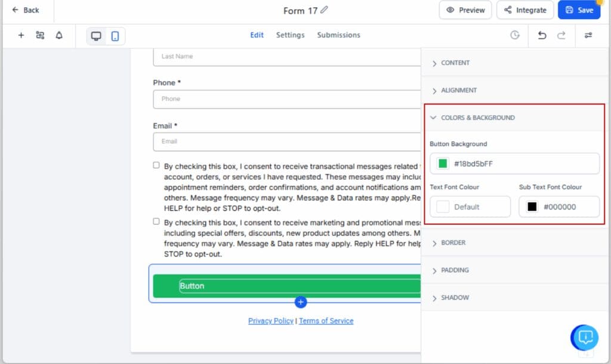Undo the last change
This screenshot has width=611, height=364.
point(542,36)
